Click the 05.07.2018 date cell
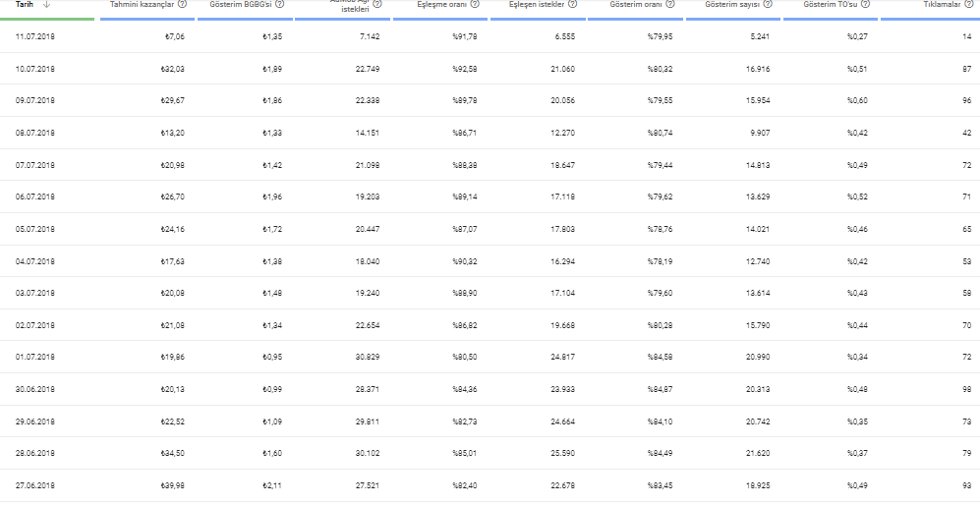The height and width of the screenshot is (505, 980). click(35, 229)
